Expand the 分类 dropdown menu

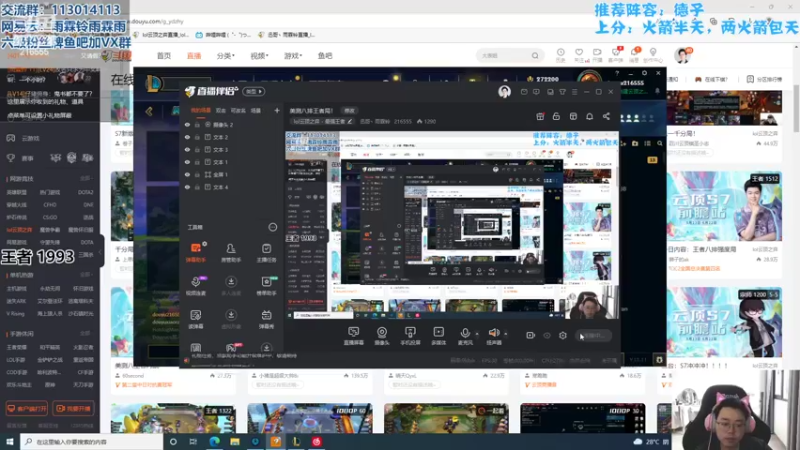coord(226,56)
